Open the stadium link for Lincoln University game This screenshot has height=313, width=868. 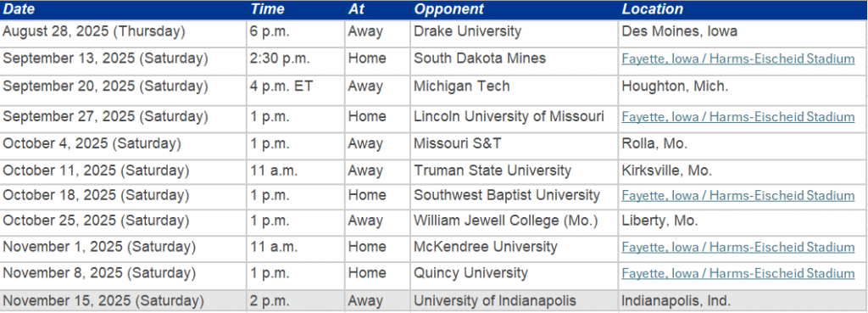pos(738,117)
